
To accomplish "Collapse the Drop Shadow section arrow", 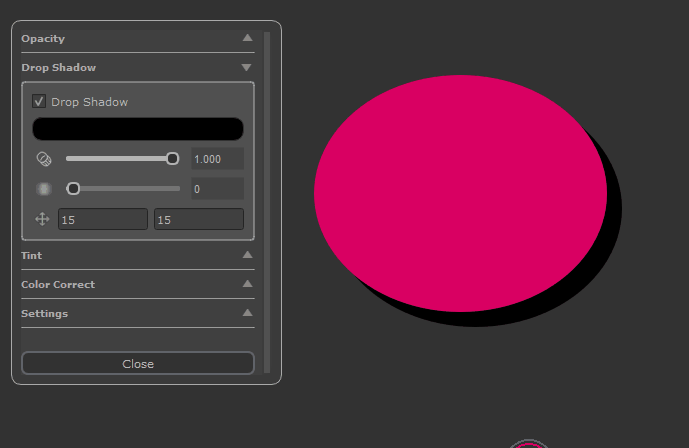I will (247, 67).
